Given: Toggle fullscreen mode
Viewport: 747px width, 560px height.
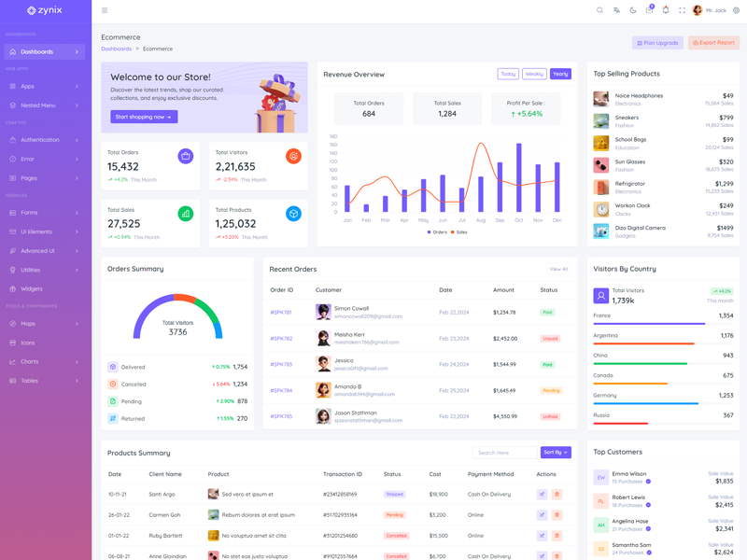Looking at the screenshot, I should tap(682, 10).
